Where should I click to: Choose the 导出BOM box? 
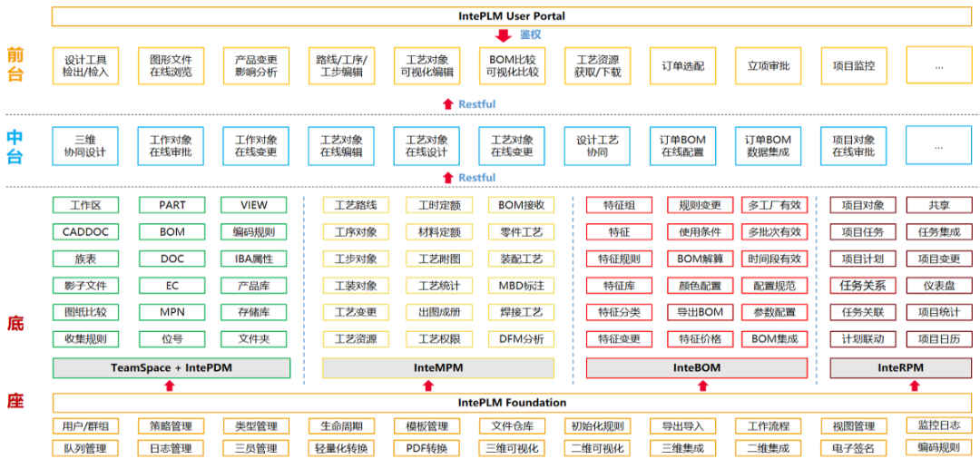[x=700, y=312]
